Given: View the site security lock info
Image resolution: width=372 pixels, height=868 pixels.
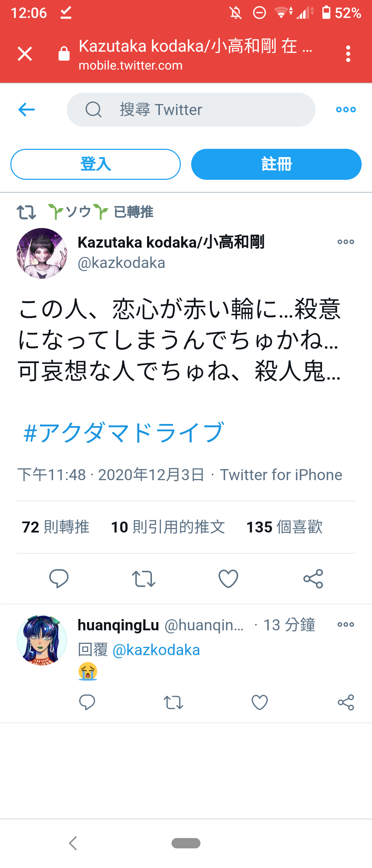Looking at the screenshot, I should pos(64,54).
